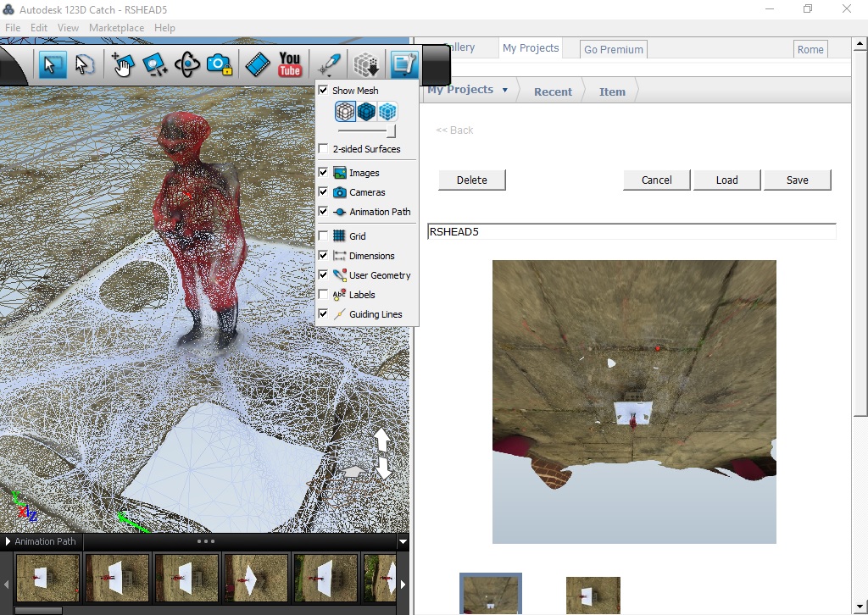Click the << Back link
This screenshot has height=615, width=868.
(x=454, y=130)
